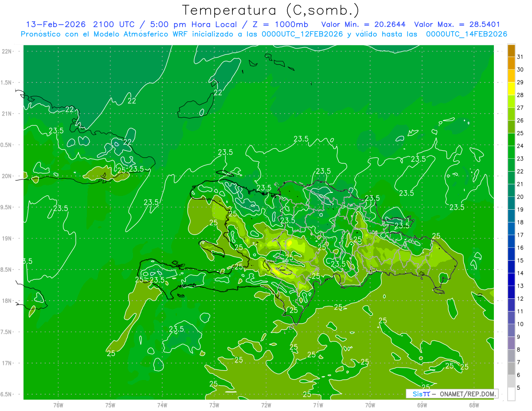The height and width of the screenshot is (411, 532).
Task: Click the 72W longitude label
Action: click(x=266, y=405)
